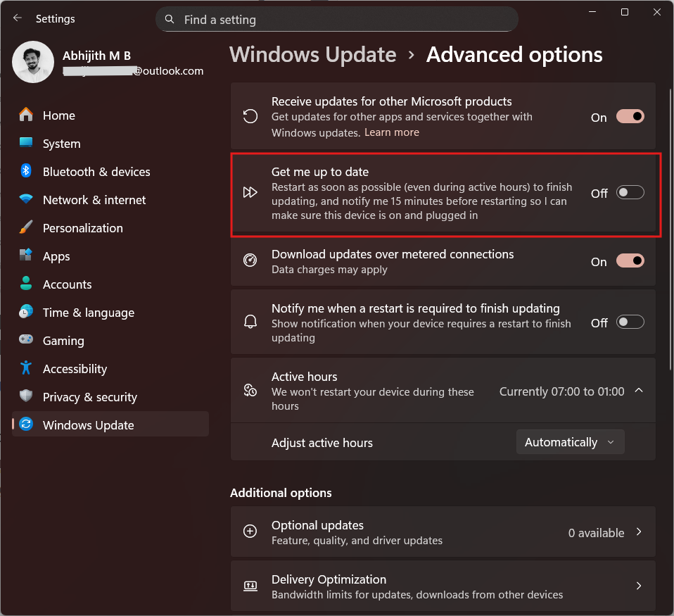Open the Adjust active hours dropdown
Screen dimensions: 674x616
[570, 441]
